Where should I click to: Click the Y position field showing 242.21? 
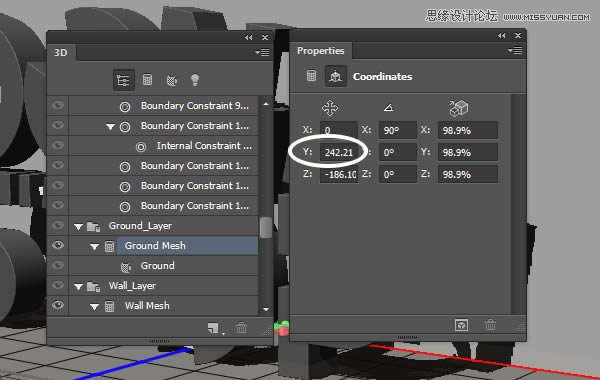(x=339, y=152)
